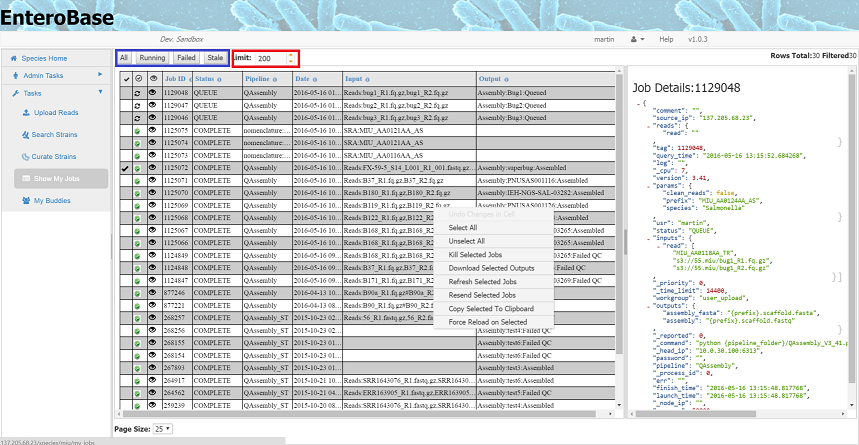
Task: Click green status icon of job 1125075
Action: click(137, 131)
